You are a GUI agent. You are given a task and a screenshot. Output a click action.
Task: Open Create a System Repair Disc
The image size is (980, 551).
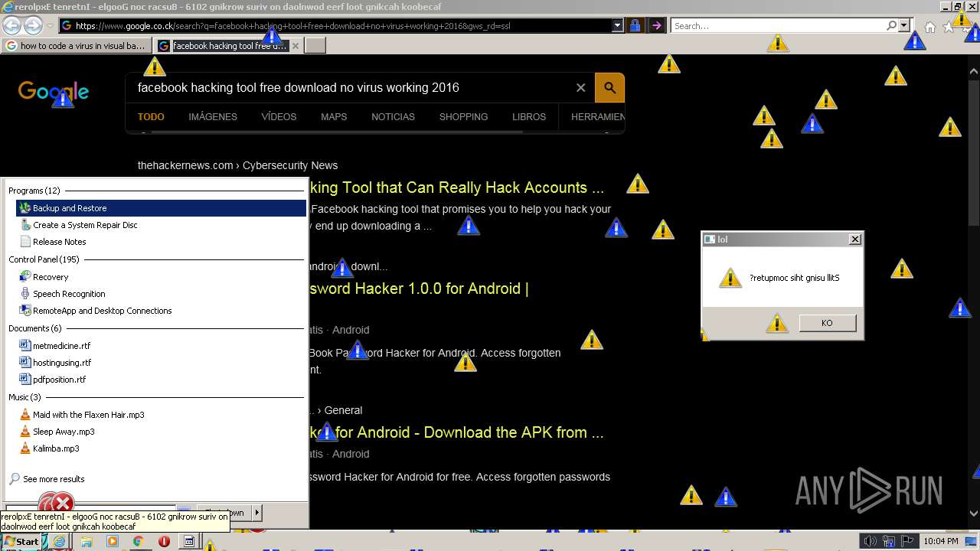tap(85, 225)
